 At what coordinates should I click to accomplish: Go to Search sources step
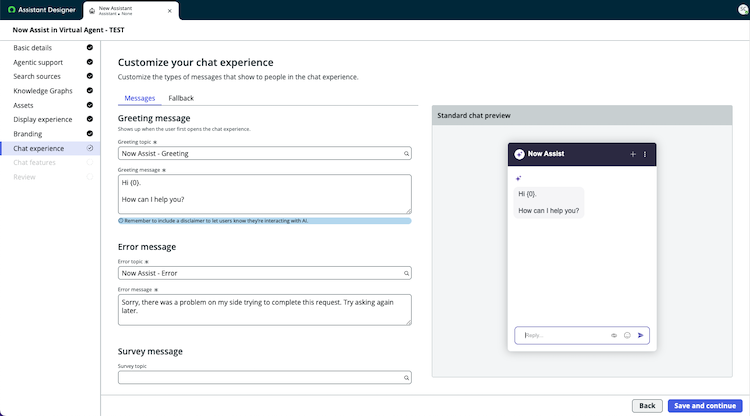[37, 77]
